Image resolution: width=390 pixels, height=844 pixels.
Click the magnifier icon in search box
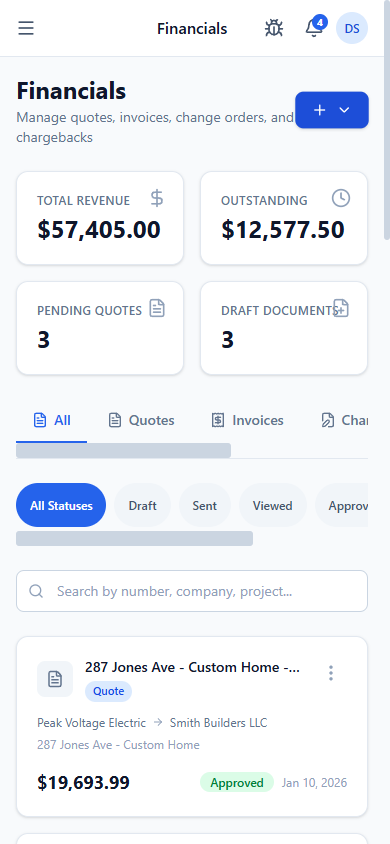point(36,591)
